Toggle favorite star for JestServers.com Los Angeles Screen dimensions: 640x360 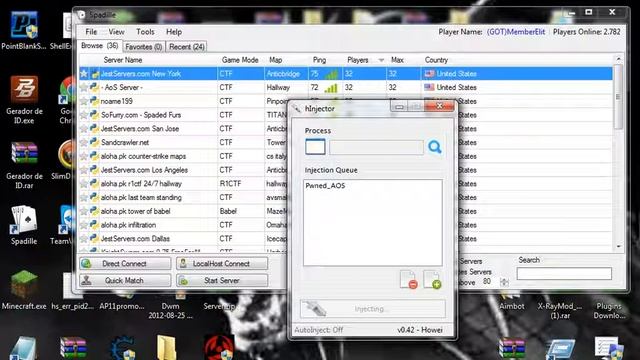(84, 170)
